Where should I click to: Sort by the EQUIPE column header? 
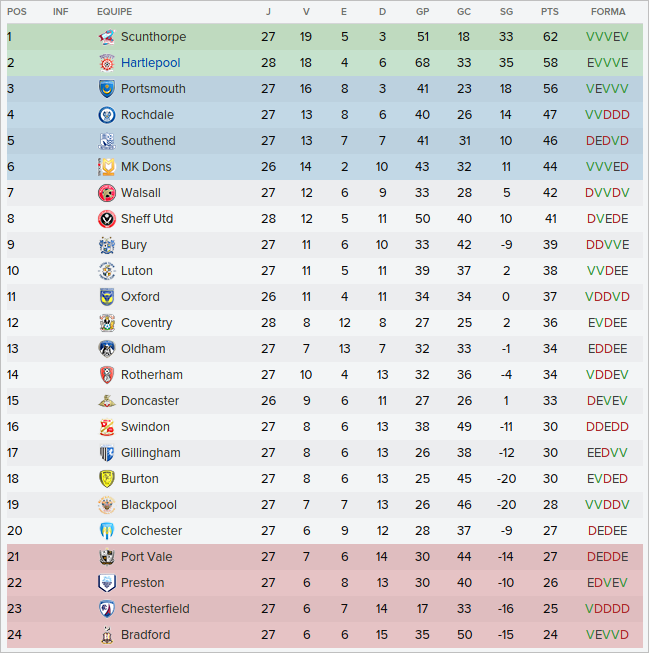[114, 12]
